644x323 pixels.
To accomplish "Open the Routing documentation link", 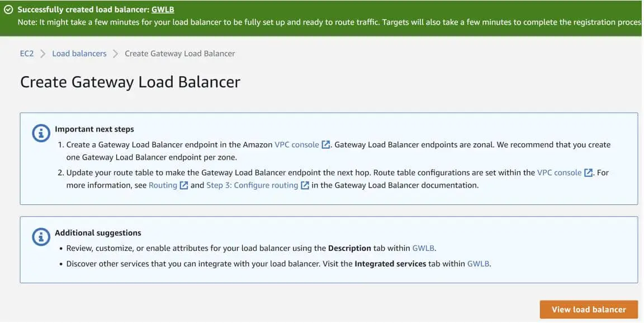I will (163, 185).
